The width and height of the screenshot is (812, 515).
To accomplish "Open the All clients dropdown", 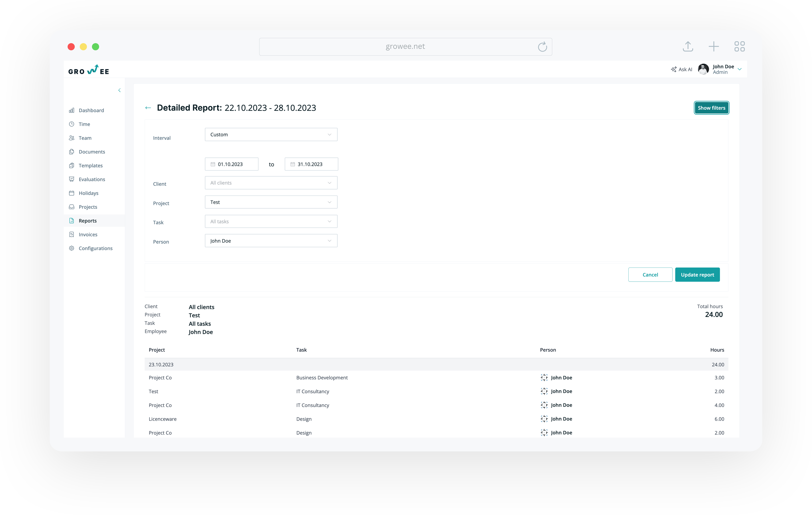I will pyautogui.click(x=271, y=183).
